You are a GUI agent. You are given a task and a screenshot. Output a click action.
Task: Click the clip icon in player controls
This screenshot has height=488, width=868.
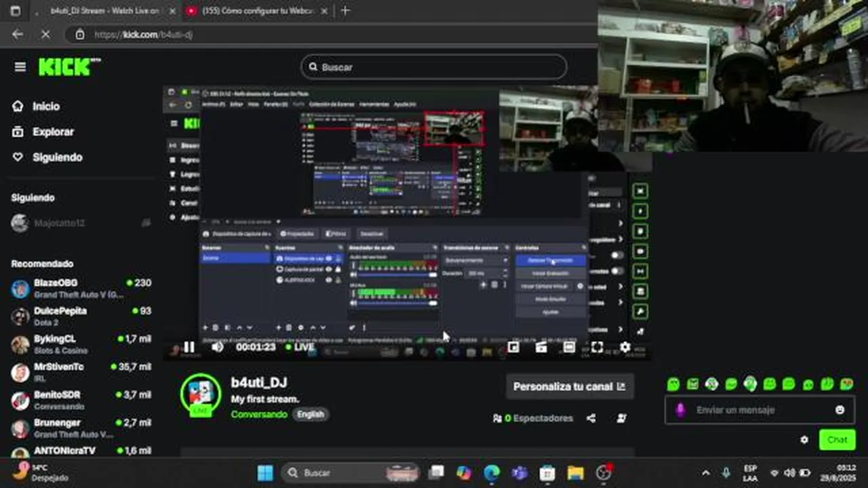click(x=541, y=347)
